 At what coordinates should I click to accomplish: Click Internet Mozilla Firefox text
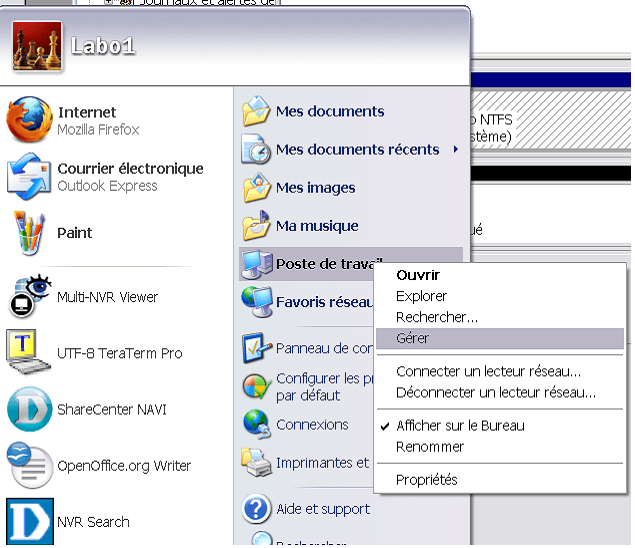click(x=98, y=121)
